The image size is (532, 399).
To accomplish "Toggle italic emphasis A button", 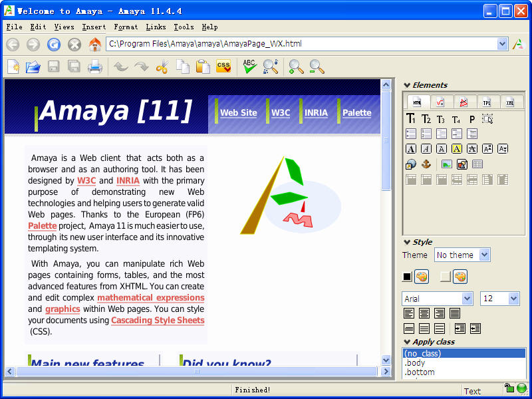I will (426, 149).
